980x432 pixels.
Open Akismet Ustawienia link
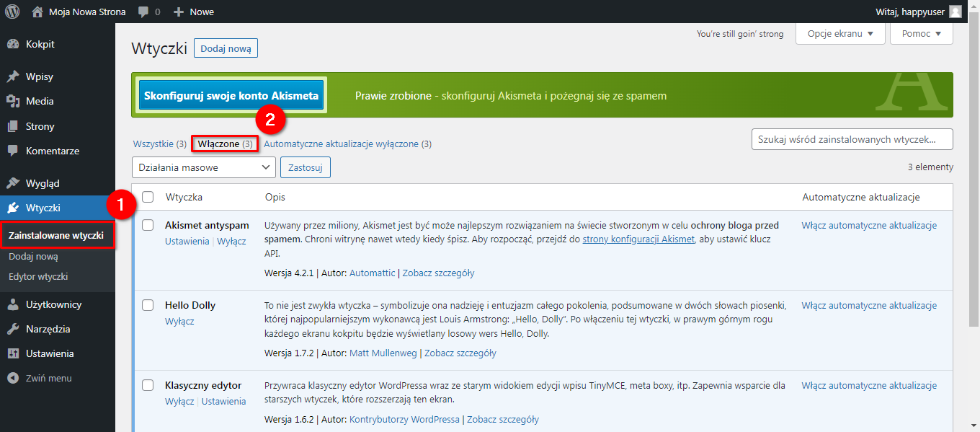pyautogui.click(x=187, y=241)
